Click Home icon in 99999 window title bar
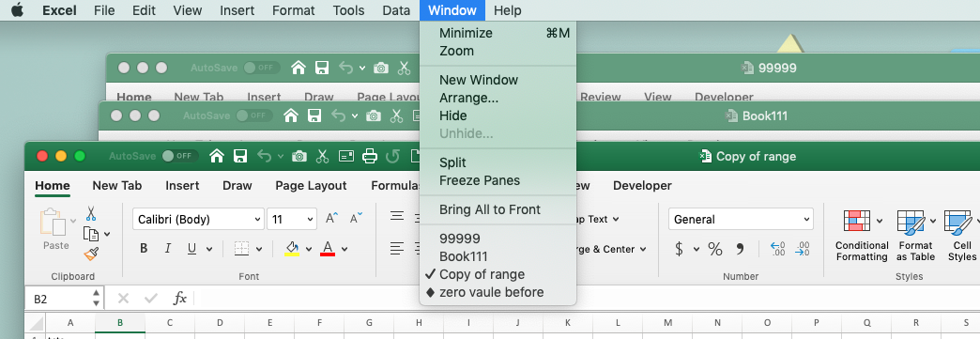Viewport: 980px width, 339px height. (299, 68)
